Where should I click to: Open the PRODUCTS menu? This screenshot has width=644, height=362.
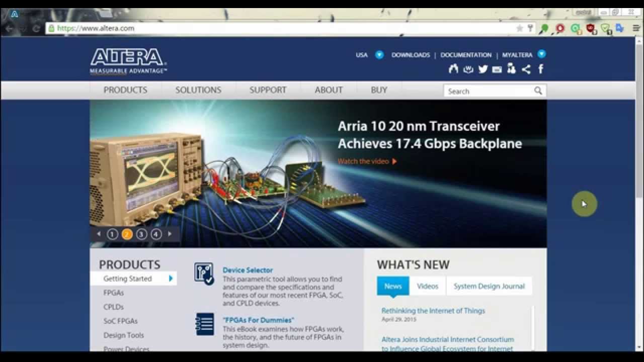(125, 90)
